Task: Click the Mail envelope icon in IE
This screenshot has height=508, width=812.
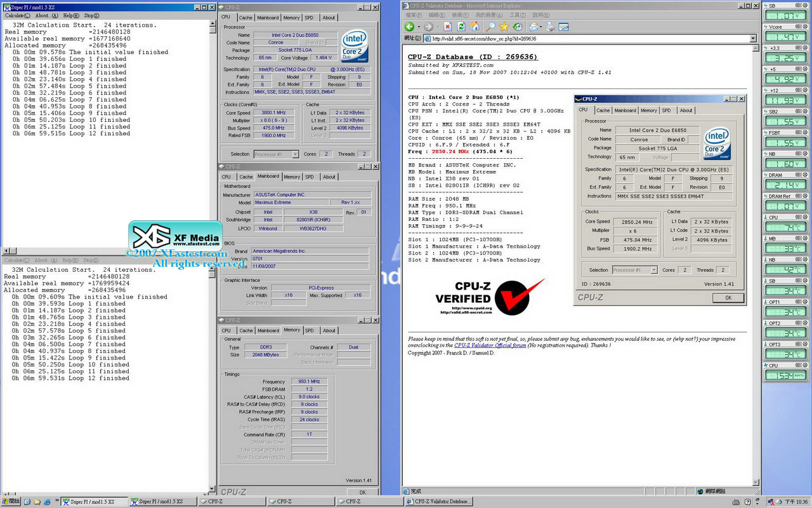Action: pyautogui.click(x=534, y=27)
